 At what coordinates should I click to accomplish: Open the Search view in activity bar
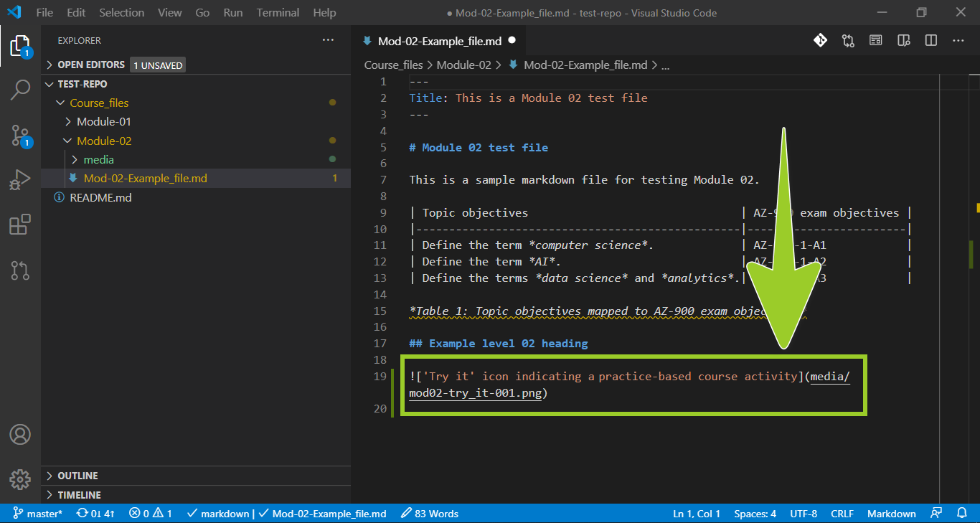20,90
